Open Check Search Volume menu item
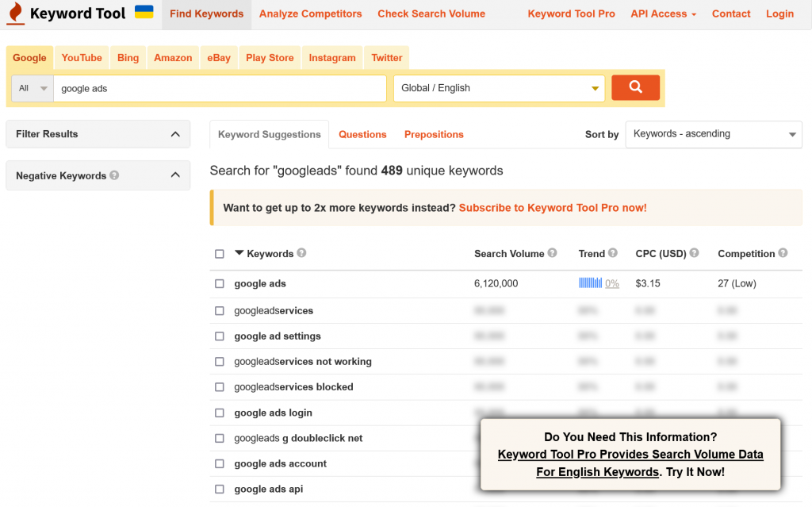Viewport: 812px width, 507px height. click(431, 14)
